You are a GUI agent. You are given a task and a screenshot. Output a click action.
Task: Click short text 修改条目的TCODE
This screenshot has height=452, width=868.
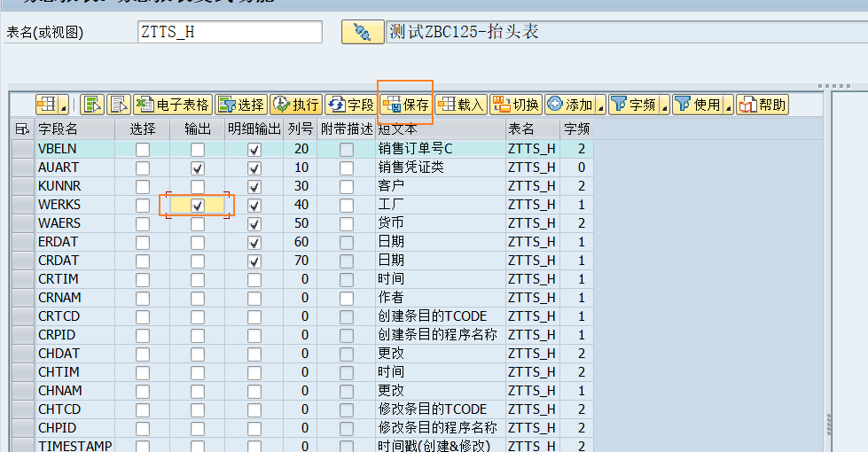coord(433,409)
